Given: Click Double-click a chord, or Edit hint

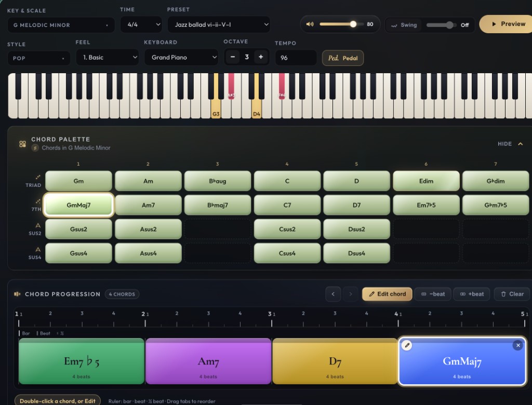Looking at the screenshot, I should 57,401.
